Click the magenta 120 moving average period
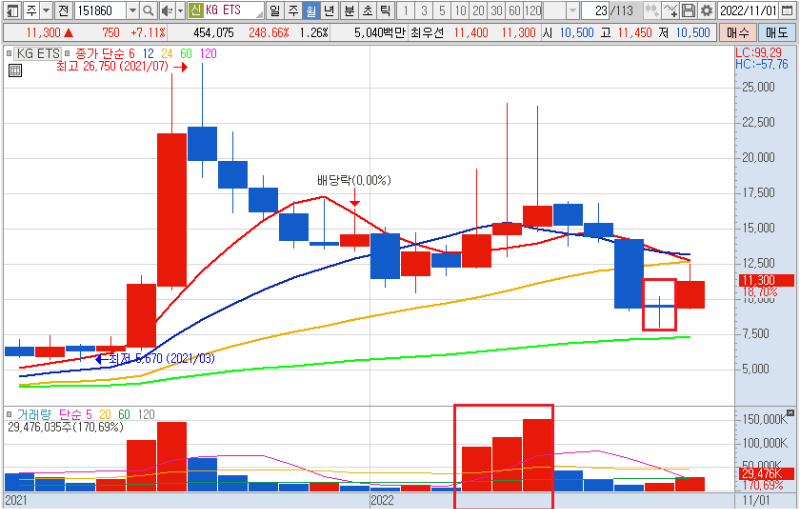The height and width of the screenshot is (509, 800). [x=208, y=54]
